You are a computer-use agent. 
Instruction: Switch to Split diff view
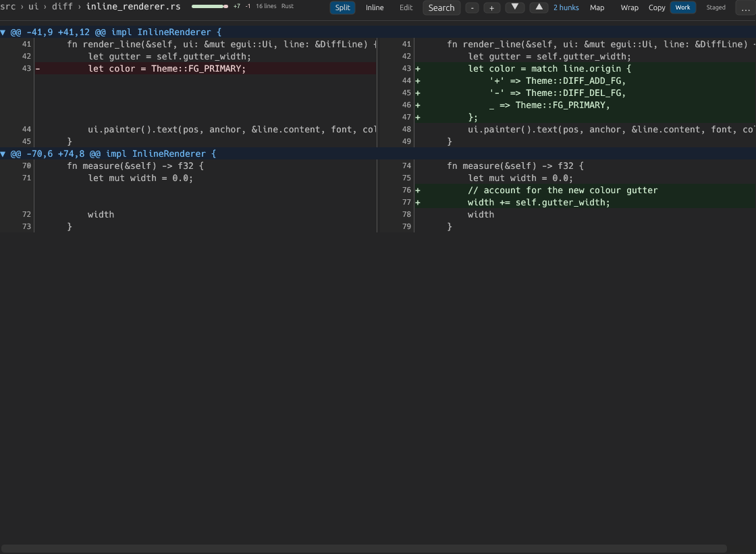[342, 7]
